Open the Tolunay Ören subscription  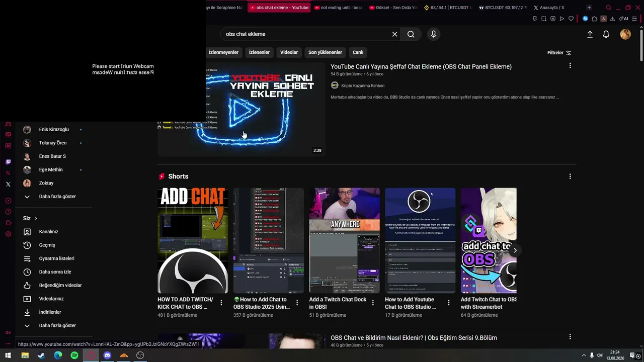(54, 143)
